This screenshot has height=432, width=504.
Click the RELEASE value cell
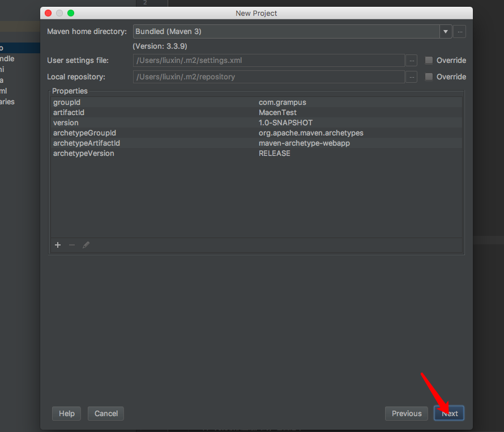point(275,153)
